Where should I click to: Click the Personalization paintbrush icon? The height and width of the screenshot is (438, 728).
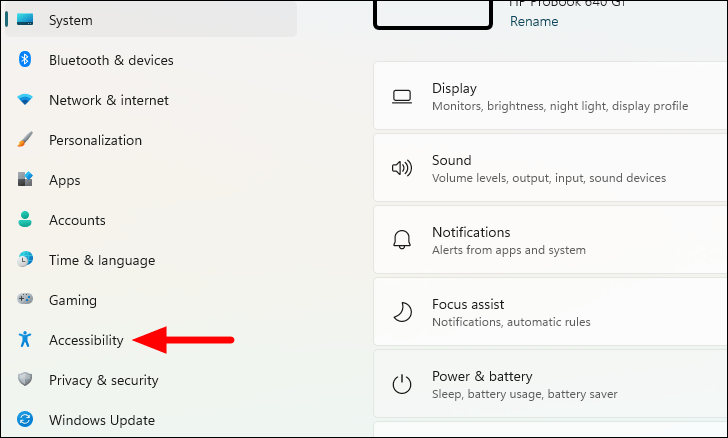[x=26, y=140]
